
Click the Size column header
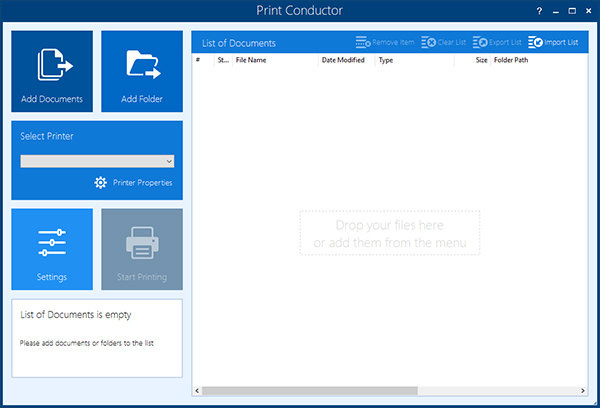(480, 60)
